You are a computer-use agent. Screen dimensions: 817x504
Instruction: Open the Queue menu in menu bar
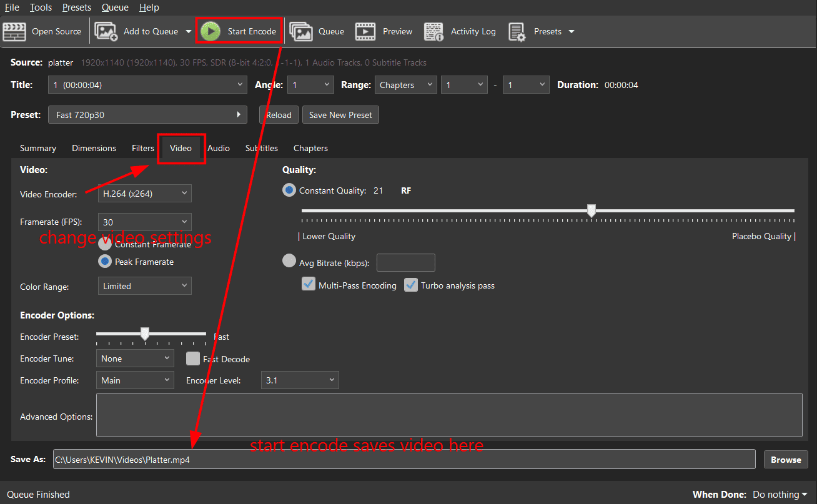click(115, 7)
